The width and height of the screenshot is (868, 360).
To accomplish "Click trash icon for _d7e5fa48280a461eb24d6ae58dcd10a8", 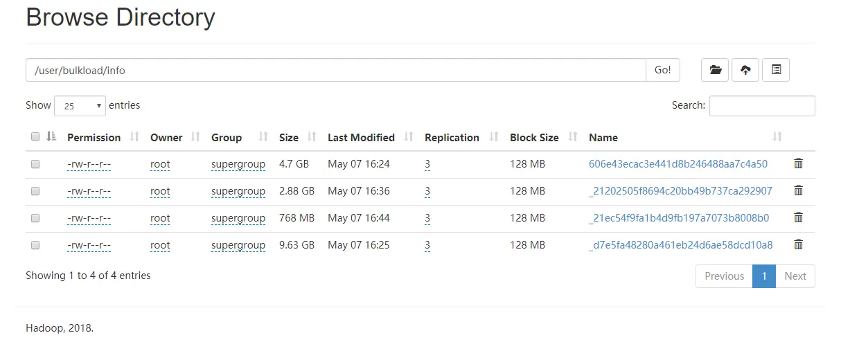I will (x=798, y=245).
